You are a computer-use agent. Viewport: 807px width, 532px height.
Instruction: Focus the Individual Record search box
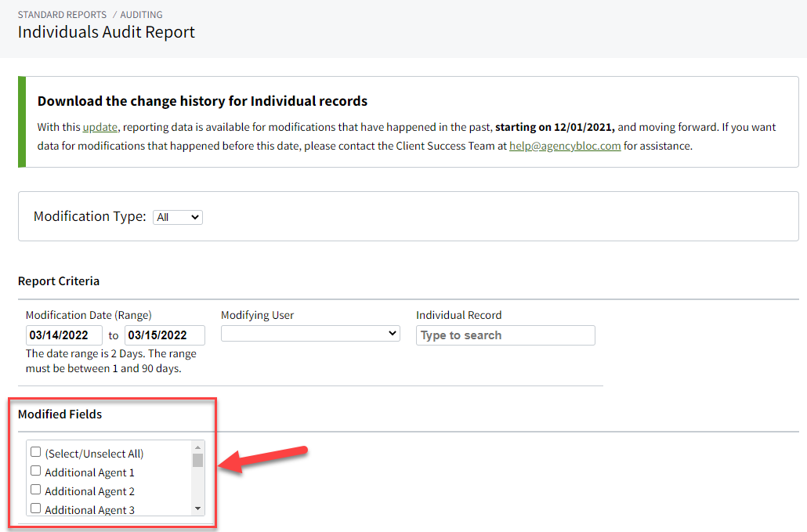[505, 335]
